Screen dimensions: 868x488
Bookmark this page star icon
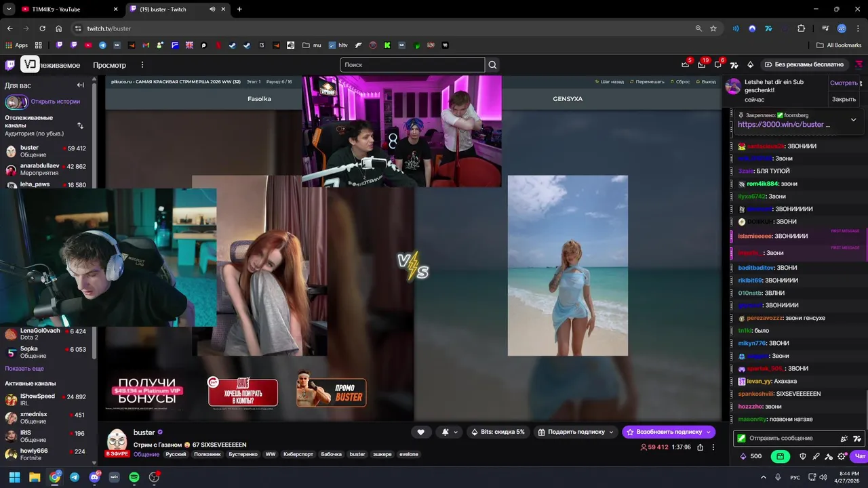click(713, 28)
